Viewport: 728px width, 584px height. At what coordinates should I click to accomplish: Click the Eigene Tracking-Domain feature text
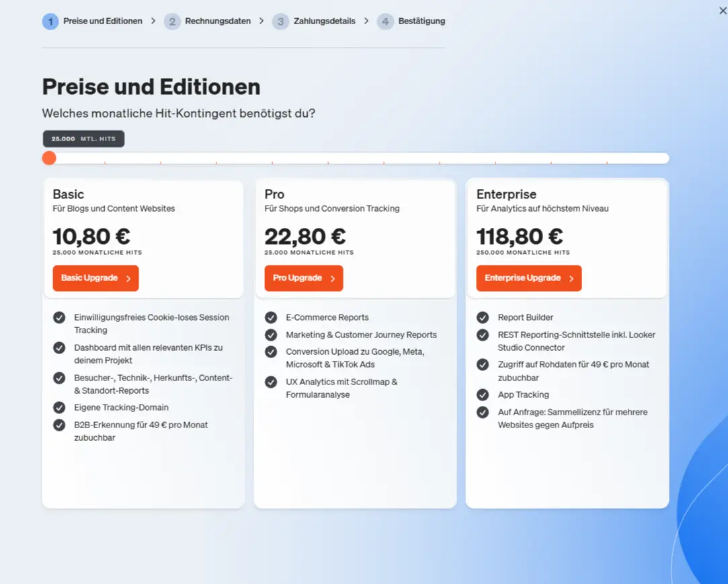[x=121, y=408]
